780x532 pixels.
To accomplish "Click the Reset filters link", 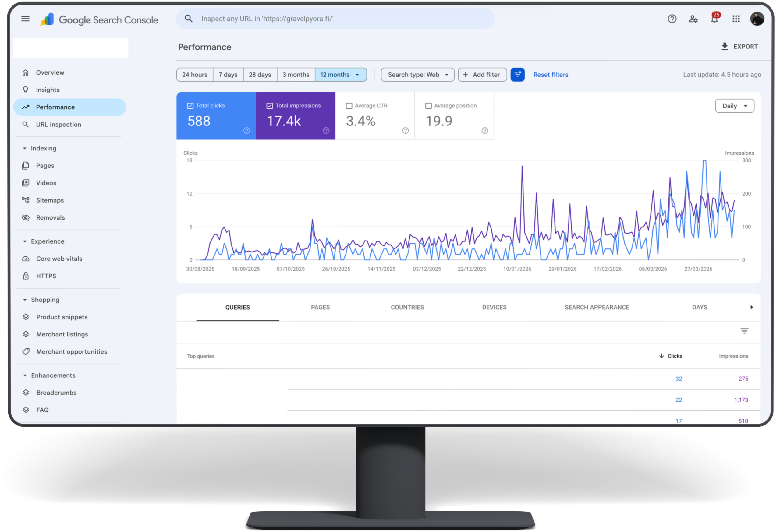I will click(x=551, y=75).
